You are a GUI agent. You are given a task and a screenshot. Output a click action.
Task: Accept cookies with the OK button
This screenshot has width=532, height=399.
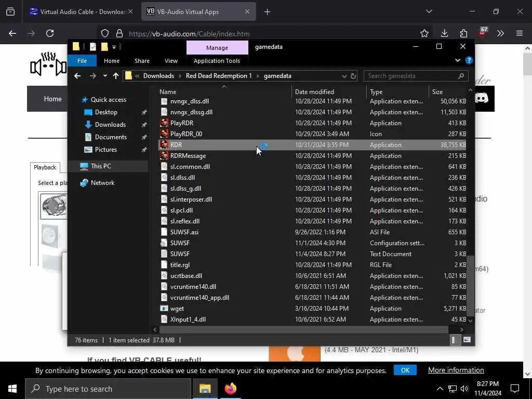click(405, 370)
